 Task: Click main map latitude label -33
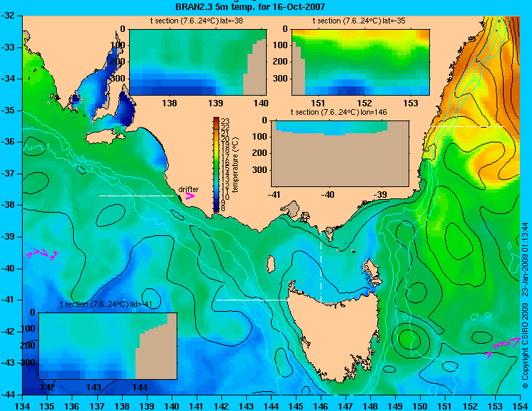pyautogui.click(x=8, y=47)
